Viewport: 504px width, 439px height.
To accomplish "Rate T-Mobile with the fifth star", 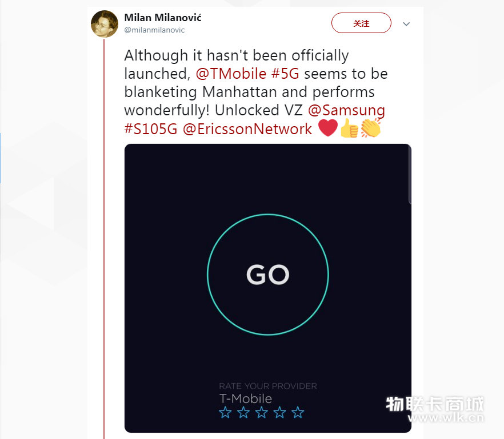I will pos(298,412).
